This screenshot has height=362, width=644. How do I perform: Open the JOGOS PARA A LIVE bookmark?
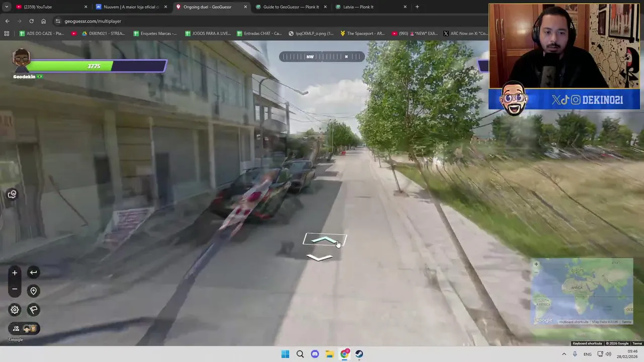coord(208,34)
